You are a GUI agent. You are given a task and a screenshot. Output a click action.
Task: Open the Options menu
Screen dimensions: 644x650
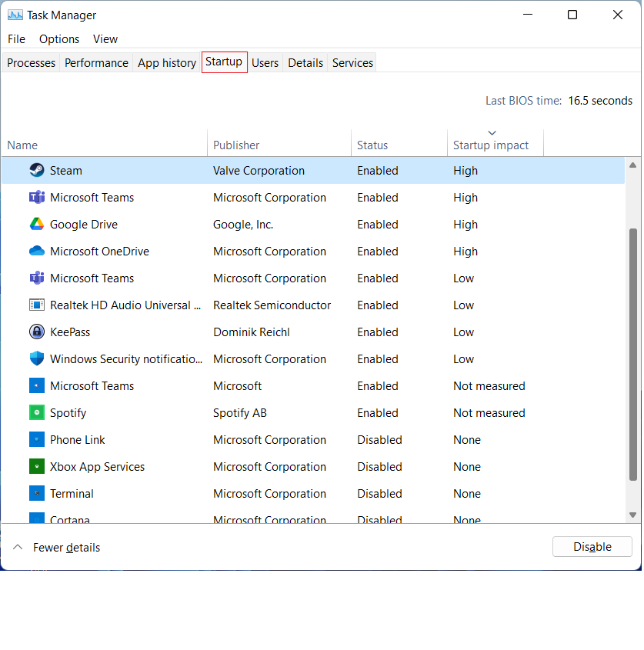tap(59, 39)
